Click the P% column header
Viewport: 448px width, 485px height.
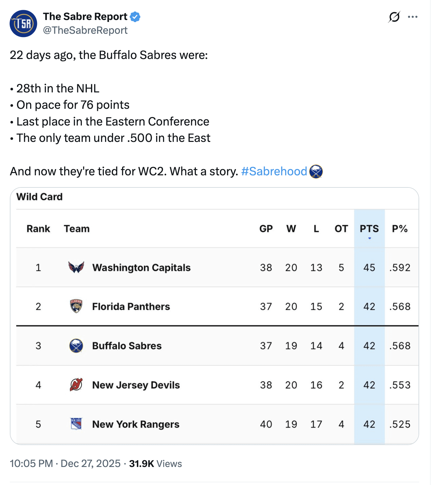400,229
